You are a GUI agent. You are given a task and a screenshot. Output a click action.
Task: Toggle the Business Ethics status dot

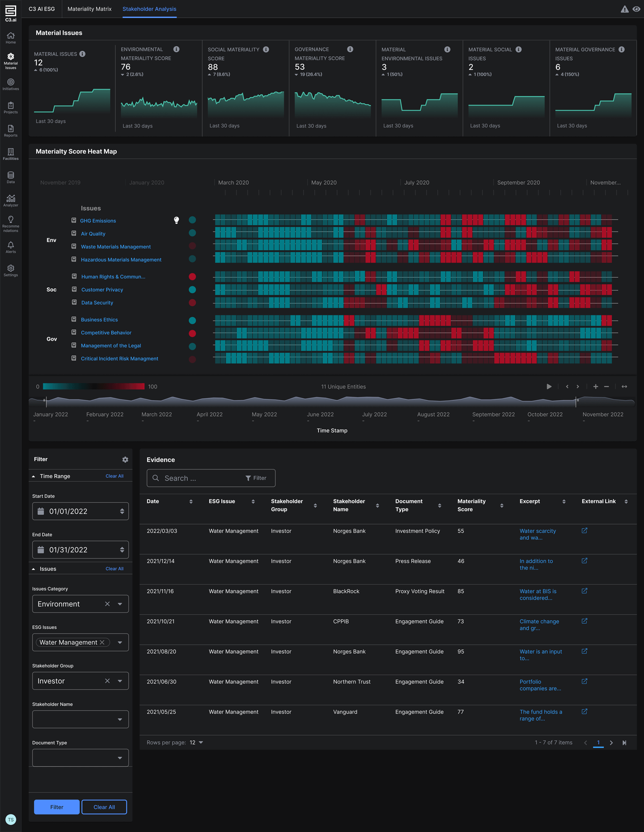(192, 320)
